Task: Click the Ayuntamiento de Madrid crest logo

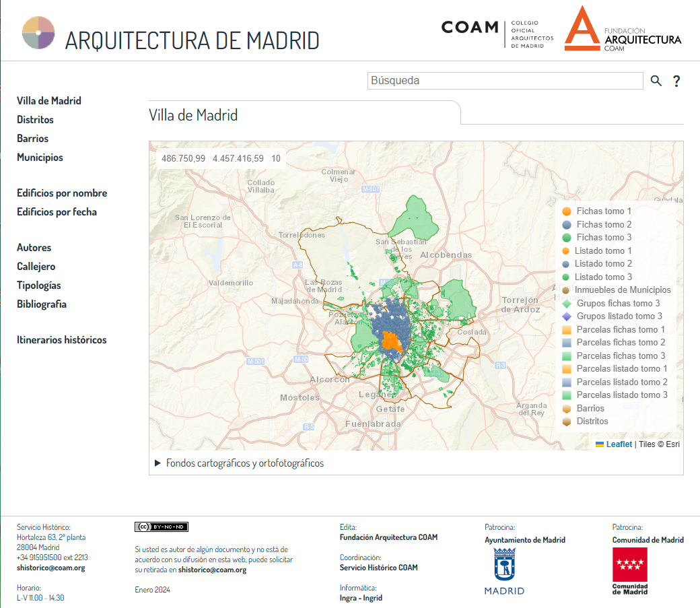Action: (x=504, y=570)
